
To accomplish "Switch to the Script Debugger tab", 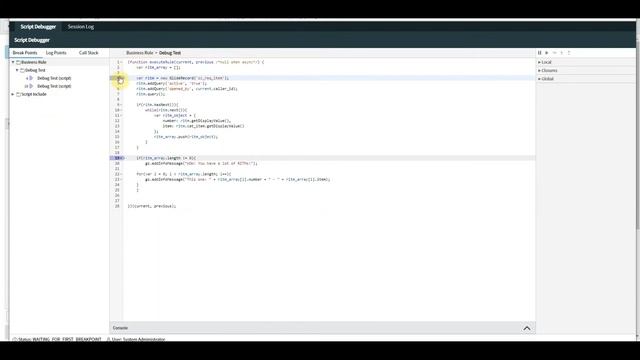I will pyautogui.click(x=38, y=27).
